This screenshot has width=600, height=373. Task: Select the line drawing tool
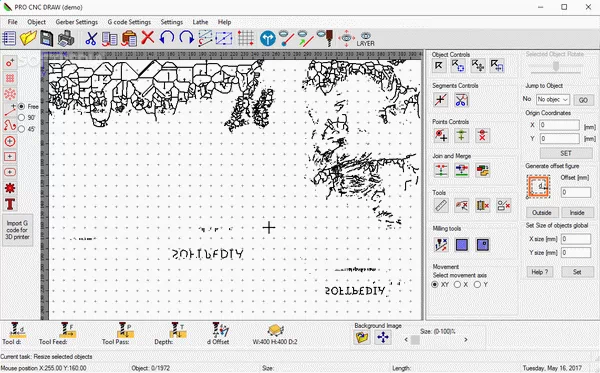(10, 111)
